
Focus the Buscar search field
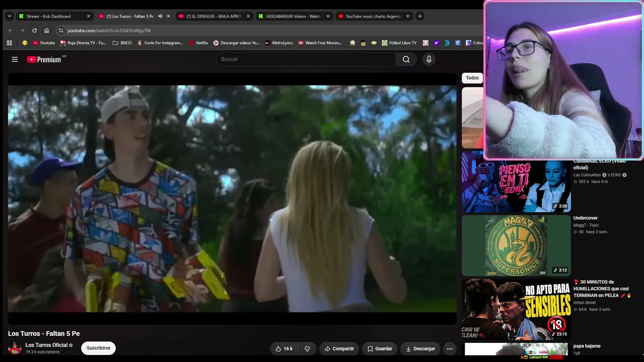(306, 59)
